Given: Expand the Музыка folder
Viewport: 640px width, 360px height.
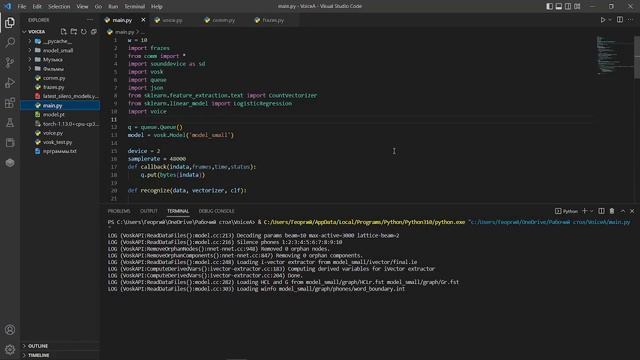Looking at the screenshot, I should pyautogui.click(x=29, y=60).
